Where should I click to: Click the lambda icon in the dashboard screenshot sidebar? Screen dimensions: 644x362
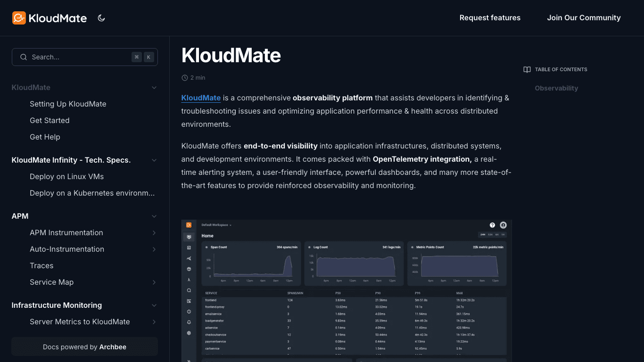(x=189, y=280)
